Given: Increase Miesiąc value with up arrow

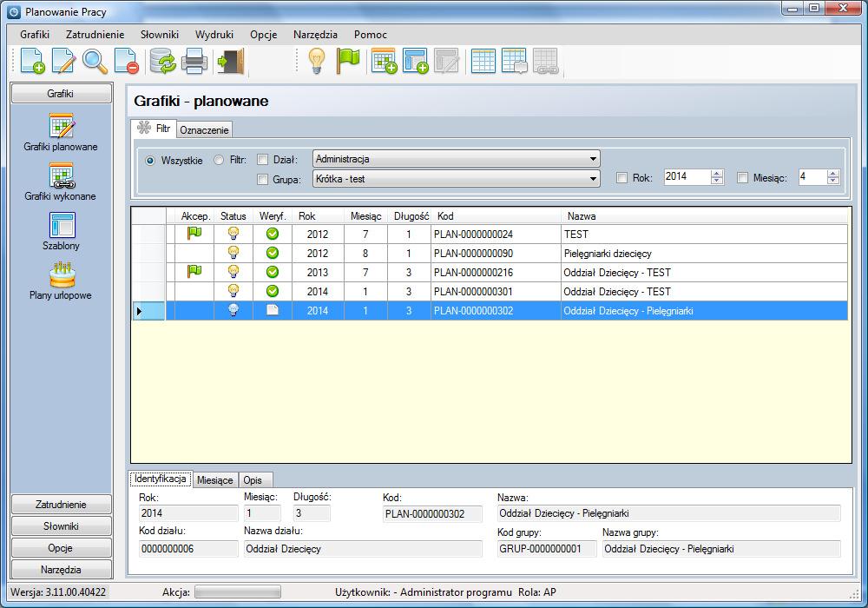Looking at the screenshot, I should [833, 174].
